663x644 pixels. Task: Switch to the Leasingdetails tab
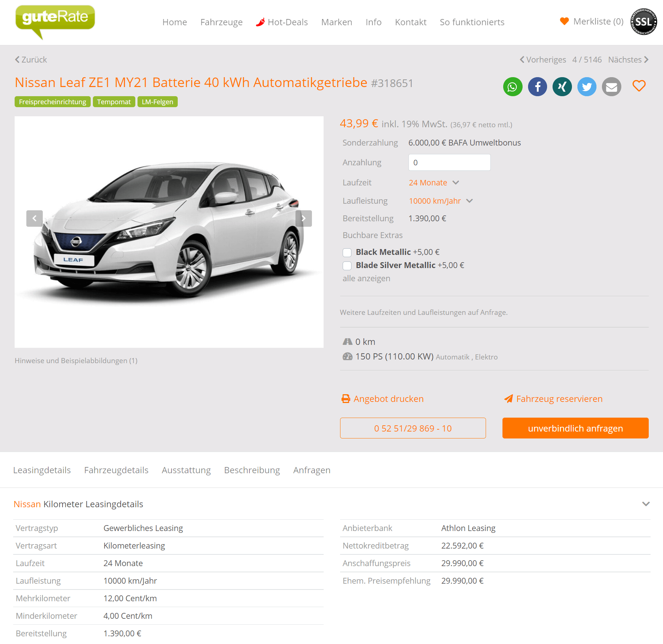coord(42,470)
